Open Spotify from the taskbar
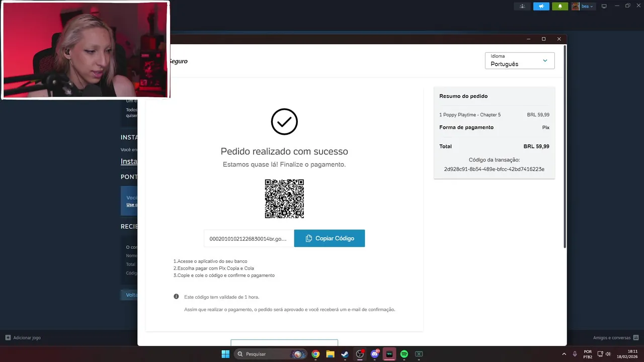Image resolution: width=644 pixels, height=362 pixels. point(404,354)
